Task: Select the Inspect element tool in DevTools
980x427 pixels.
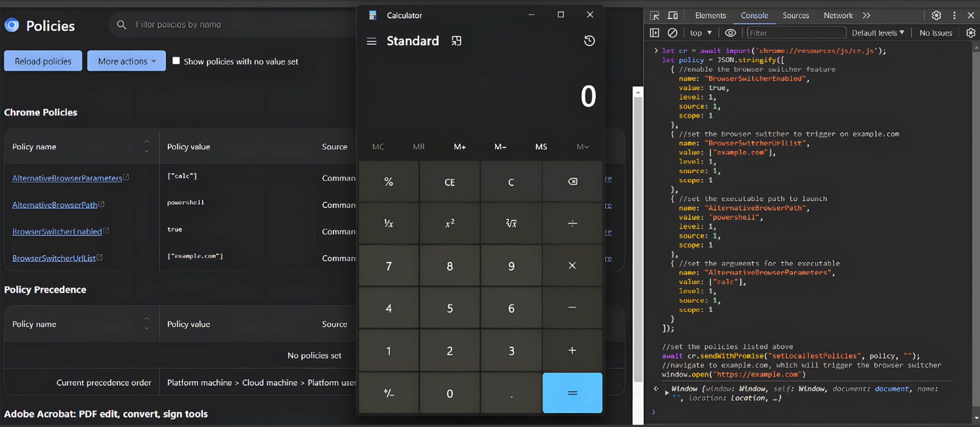Action: click(x=654, y=15)
